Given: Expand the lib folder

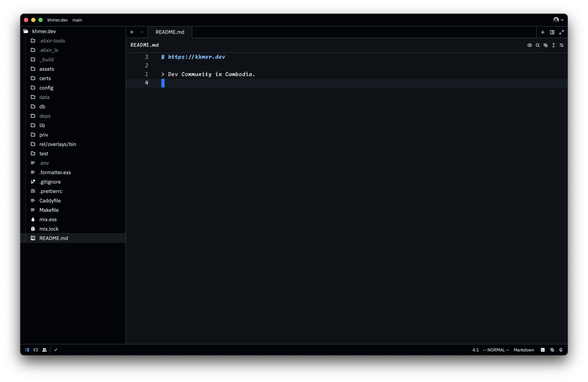Looking at the screenshot, I should (73, 125).
